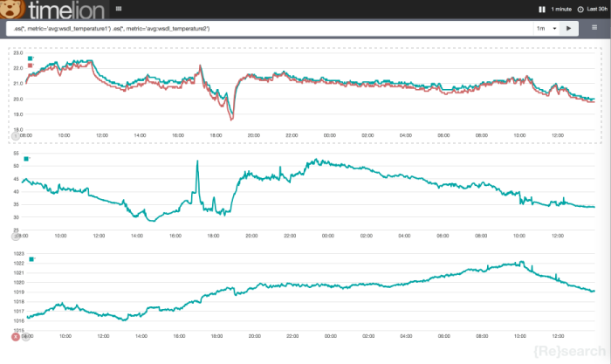This screenshot has height=364, width=611.
Task: Open the 'Last 30h' time range picker
Action: (x=597, y=9)
